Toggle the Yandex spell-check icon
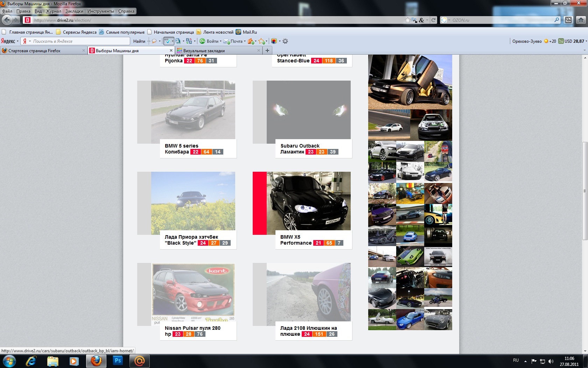Viewport: 588px width, 368px height. (x=167, y=41)
